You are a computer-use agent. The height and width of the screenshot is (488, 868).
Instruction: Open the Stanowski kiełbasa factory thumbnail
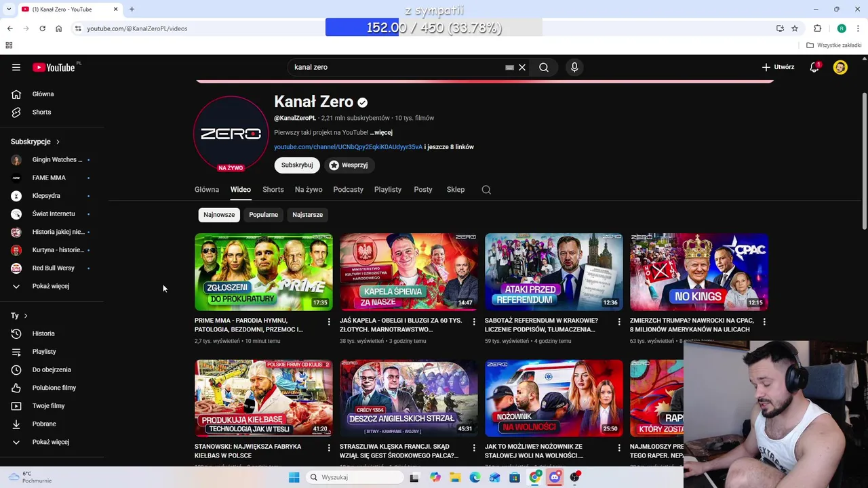264,398
